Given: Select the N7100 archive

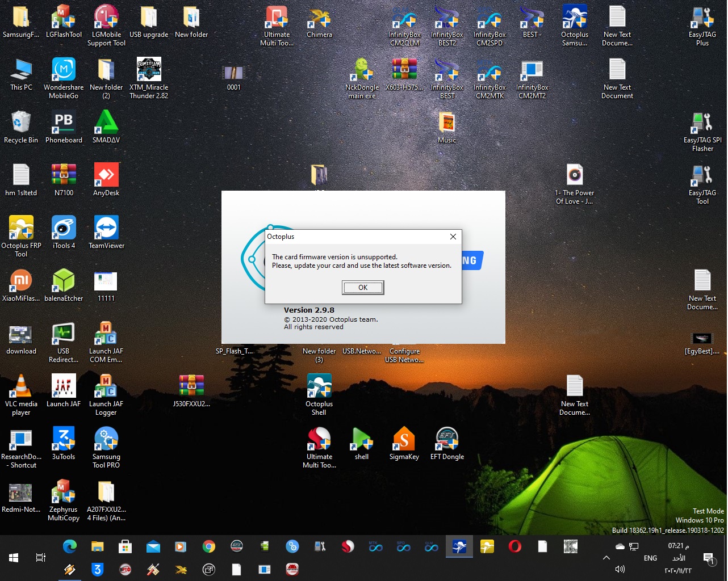Looking at the screenshot, I should click(x=64, y=180).
